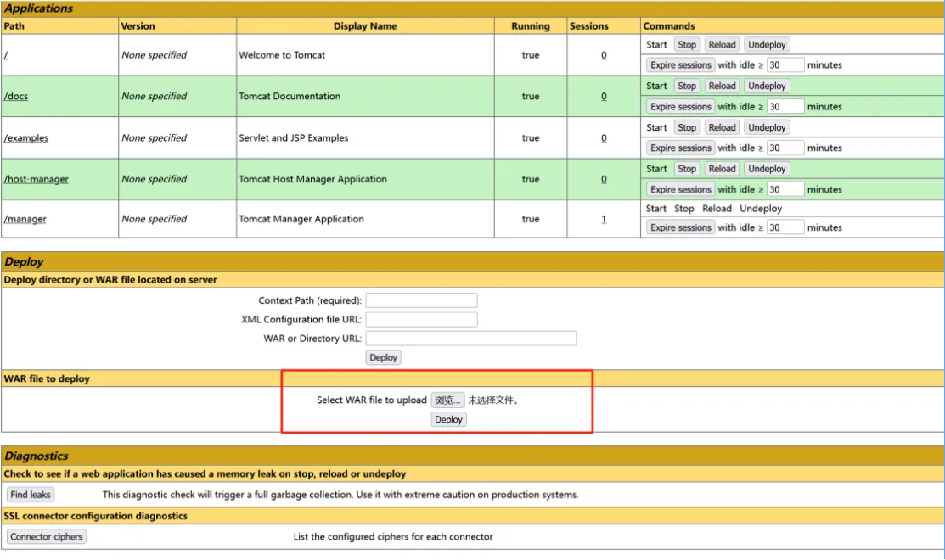The width and height of the screenshot is (945, 560).
Task: Undeploy the Tomcat Documentation app
Action: 767,86
